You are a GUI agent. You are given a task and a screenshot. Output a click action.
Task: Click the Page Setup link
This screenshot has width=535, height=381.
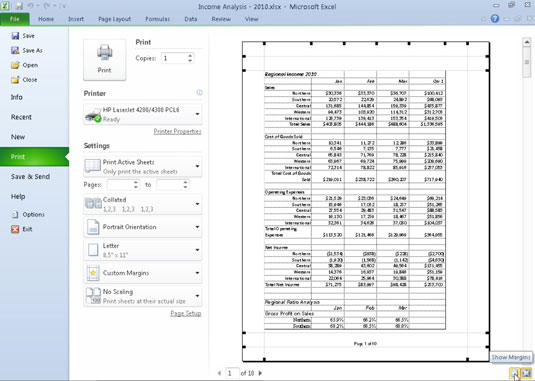186,313
